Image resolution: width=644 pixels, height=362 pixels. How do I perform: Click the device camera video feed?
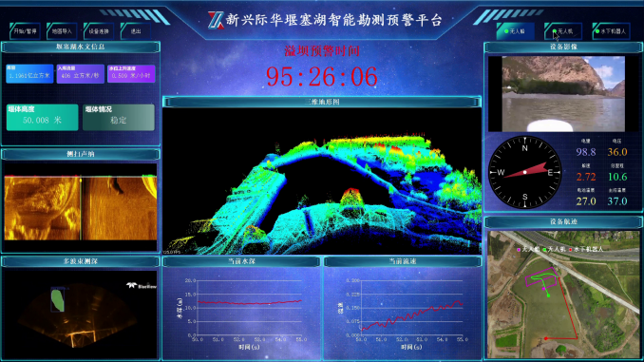coord(563,94)
